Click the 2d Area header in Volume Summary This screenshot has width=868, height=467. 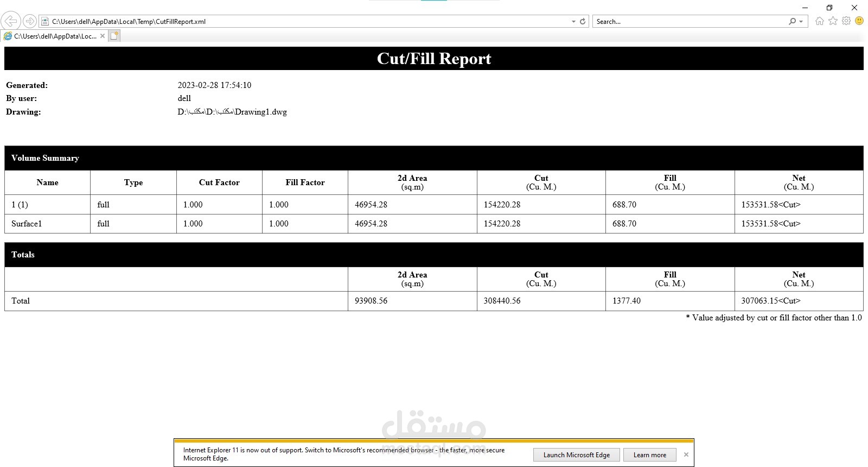[412, 182]
